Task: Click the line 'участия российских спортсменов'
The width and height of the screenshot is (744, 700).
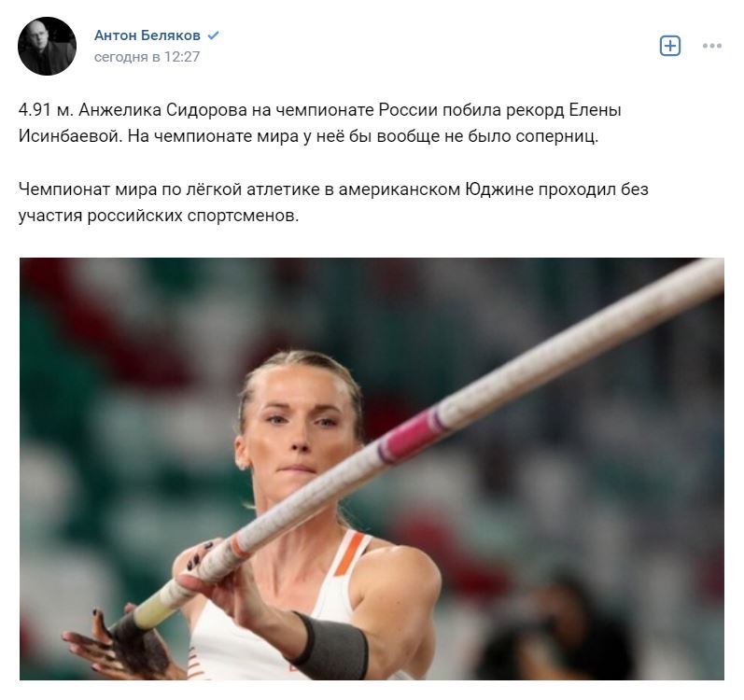Action: [x=159, y=216]
